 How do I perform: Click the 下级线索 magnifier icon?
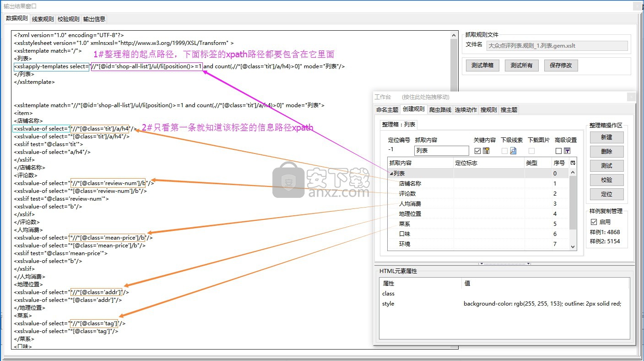point(513,151)
